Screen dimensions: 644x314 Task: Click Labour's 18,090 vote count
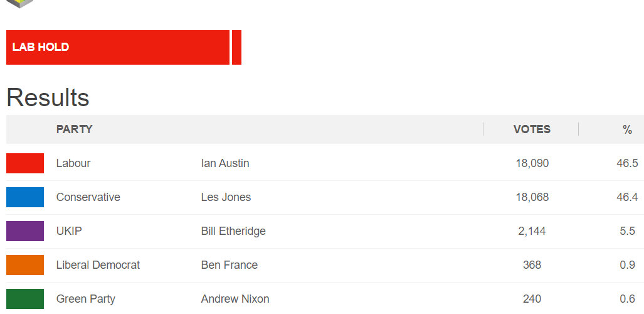532,163
